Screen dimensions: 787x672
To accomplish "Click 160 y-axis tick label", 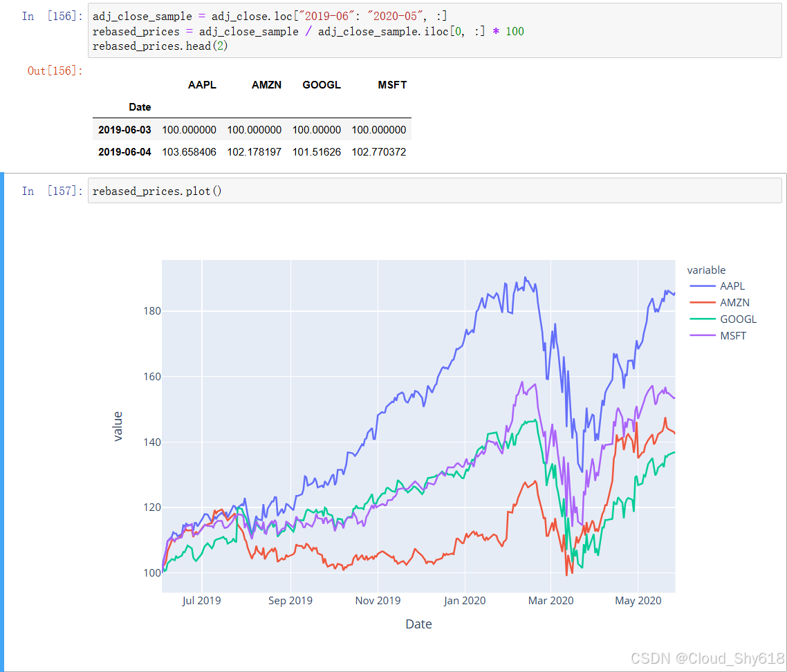I will pyautogui.click(x=152, y=376).
